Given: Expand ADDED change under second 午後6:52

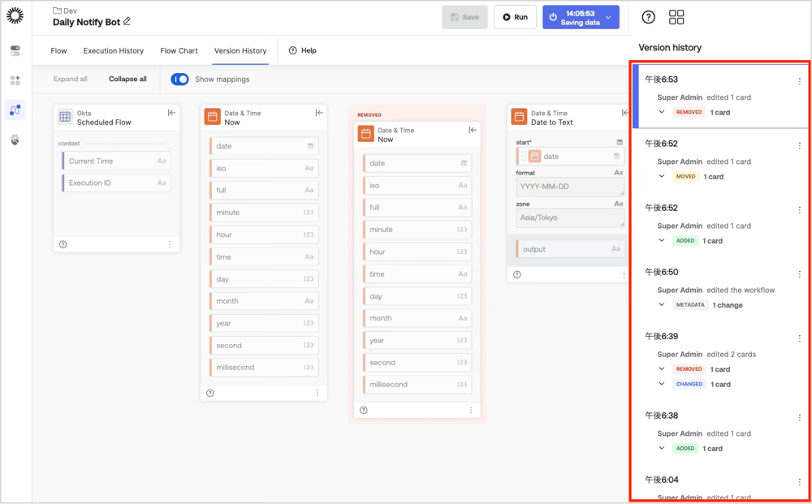Looking at the screenshot, I should click(x=661, y=240).
